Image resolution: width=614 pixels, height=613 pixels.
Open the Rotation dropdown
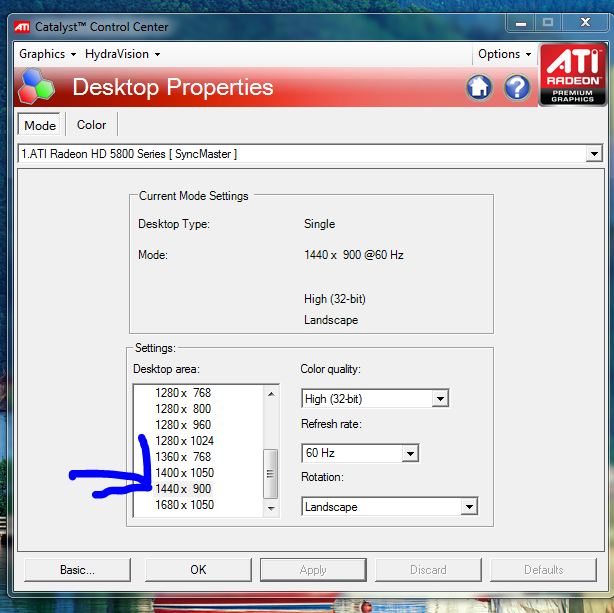[469, 506]
